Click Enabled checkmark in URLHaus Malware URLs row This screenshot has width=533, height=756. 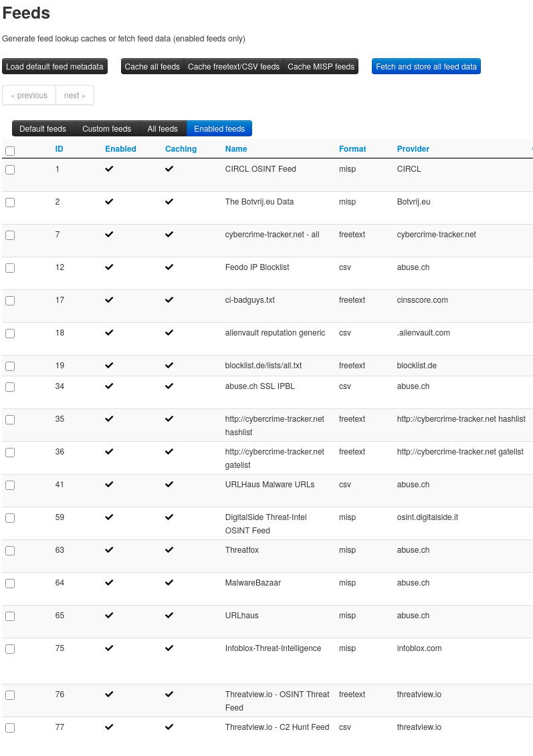(x=109, y=485)
